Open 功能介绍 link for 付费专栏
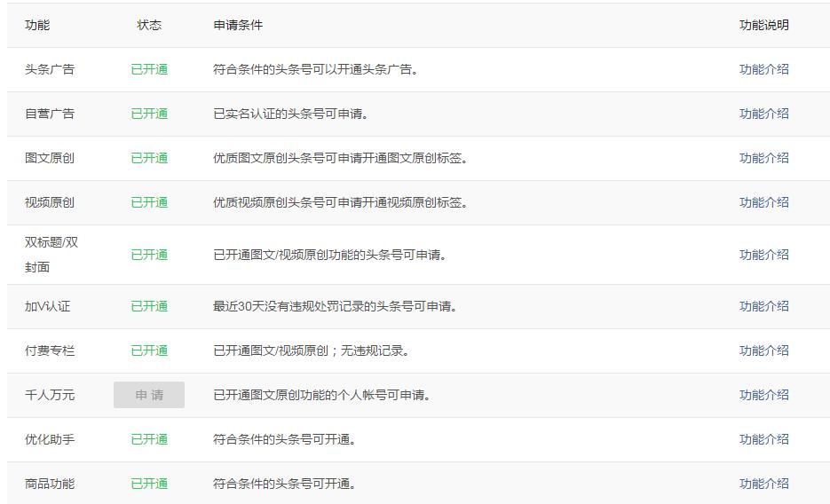The height and width of the screenshot is (504, 830). (763, 350)
